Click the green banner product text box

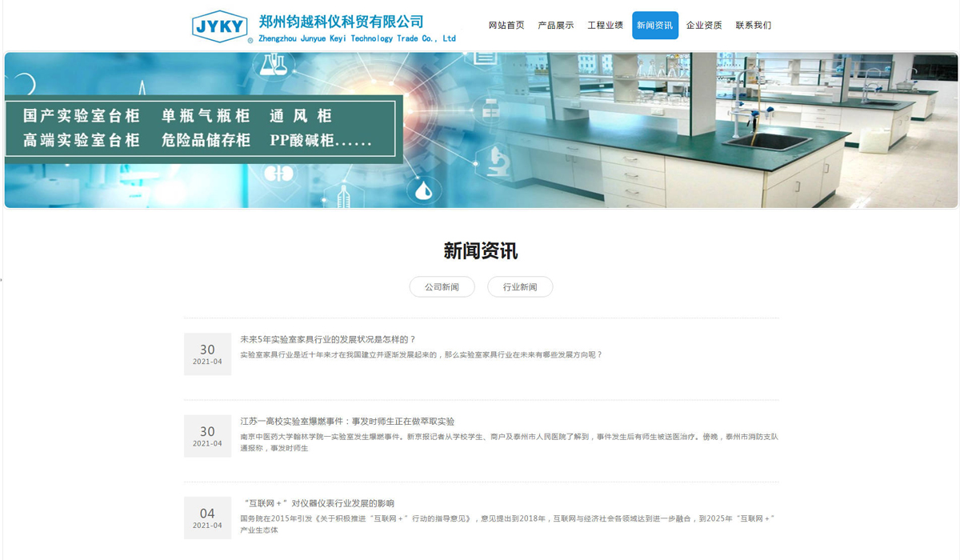coord(204,128)
